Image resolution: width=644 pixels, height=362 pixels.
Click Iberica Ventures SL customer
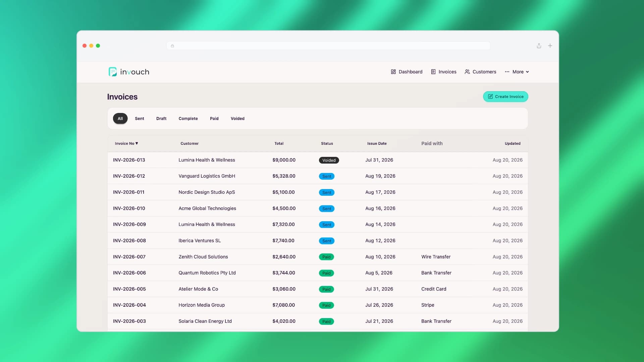(200, 241)
